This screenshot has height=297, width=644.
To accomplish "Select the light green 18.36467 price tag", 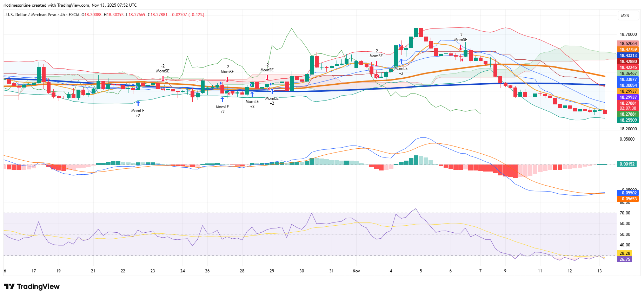I will [x=628, y=73].
